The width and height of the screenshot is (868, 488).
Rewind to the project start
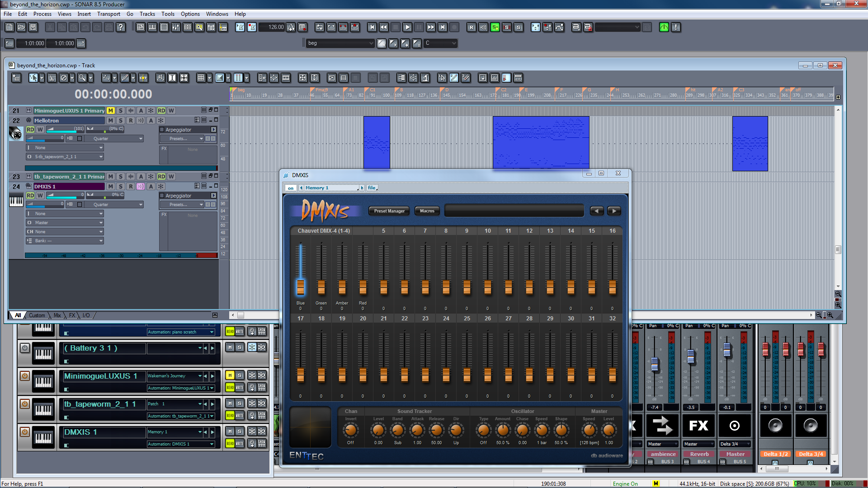pyautogui.click(x=372, y=28)
